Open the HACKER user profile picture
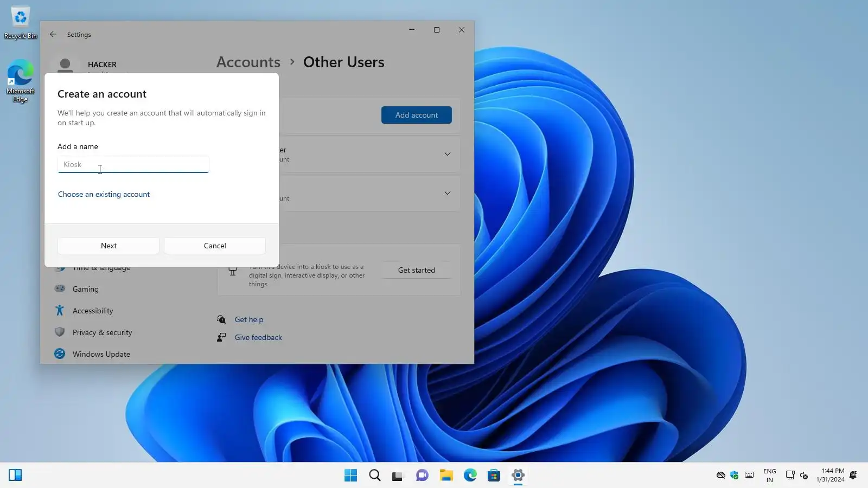The height and width of the screenshot is (488, 868). pos(65,66)
